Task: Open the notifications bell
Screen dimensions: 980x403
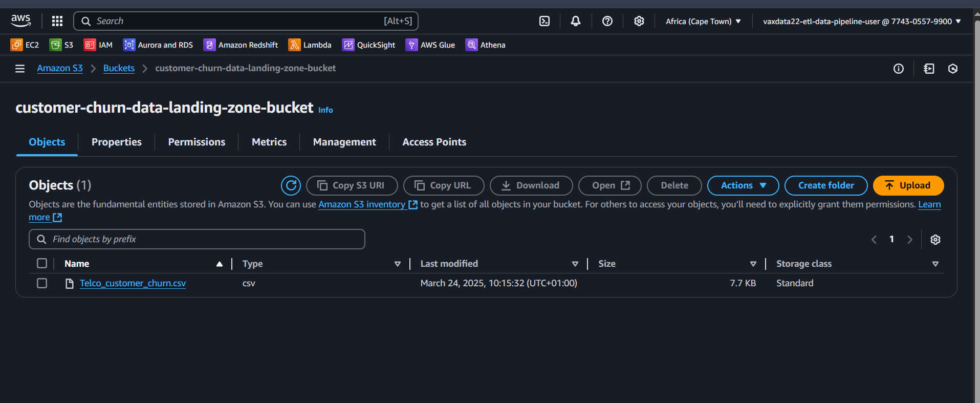Action: point(576,21)
